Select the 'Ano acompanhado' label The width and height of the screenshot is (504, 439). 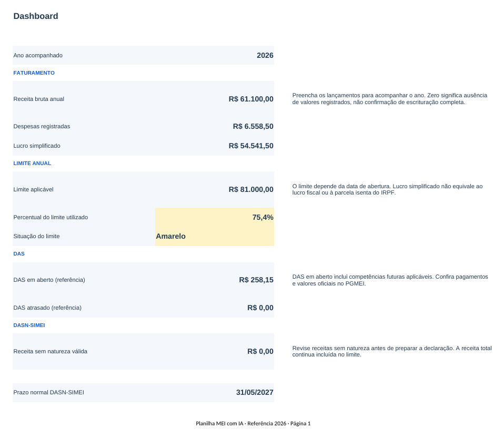click(x=38, y=55)
